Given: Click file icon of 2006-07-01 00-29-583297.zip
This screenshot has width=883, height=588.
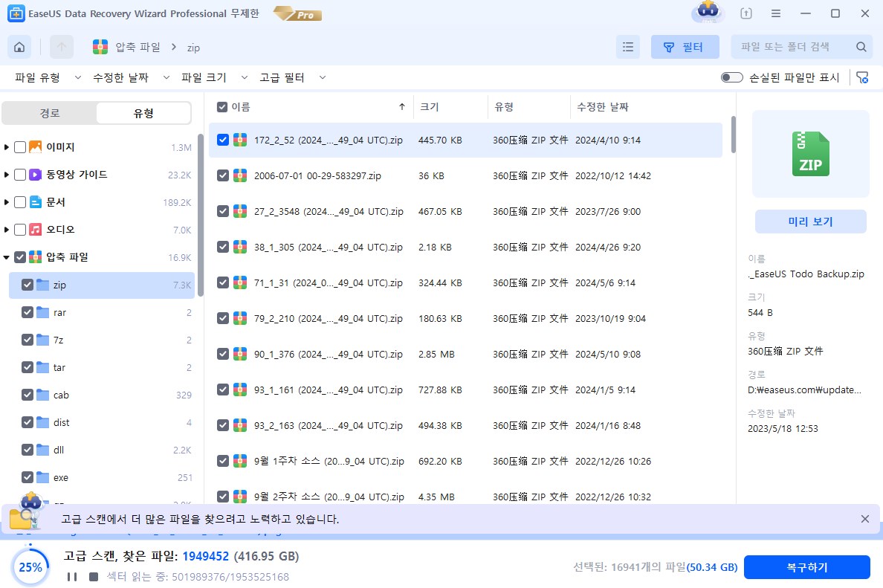Looking at the screenshot, I should [241, 175].
